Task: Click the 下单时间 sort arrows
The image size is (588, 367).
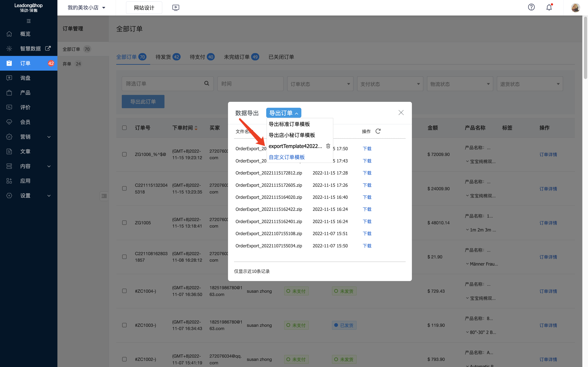Action: coord(196,128)
